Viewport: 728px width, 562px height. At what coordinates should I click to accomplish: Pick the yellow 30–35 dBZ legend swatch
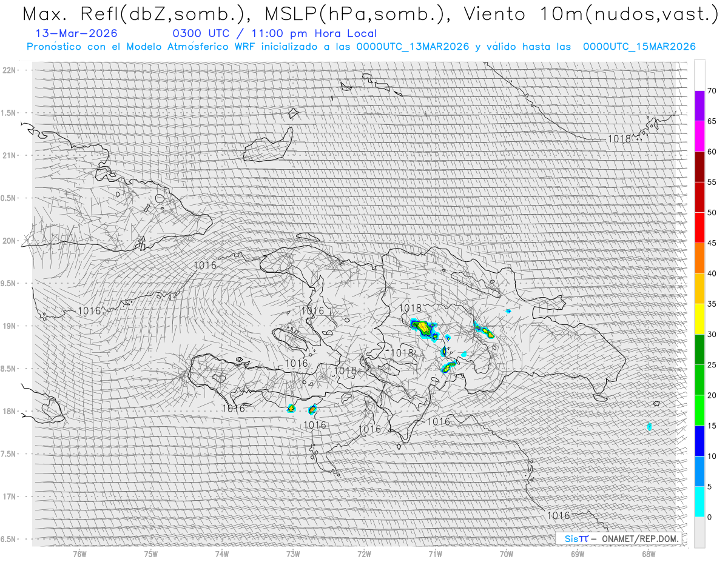tap(699, 319)
